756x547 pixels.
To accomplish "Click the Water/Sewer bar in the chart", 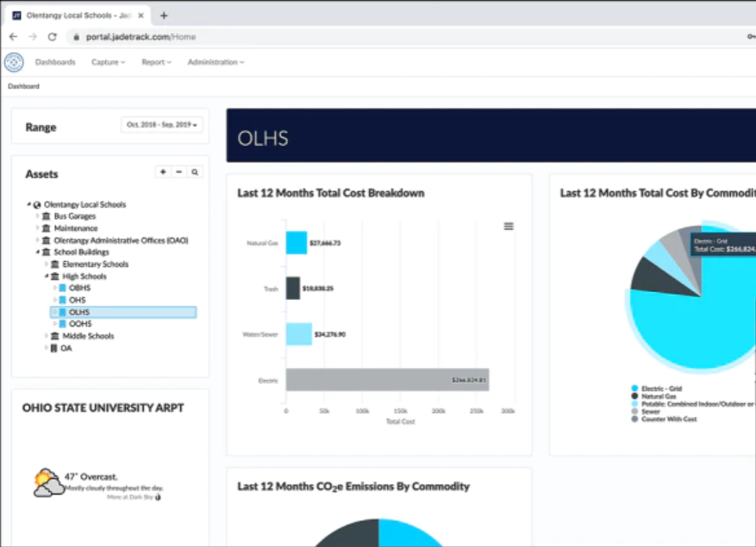I will click(x=299, y=334).
